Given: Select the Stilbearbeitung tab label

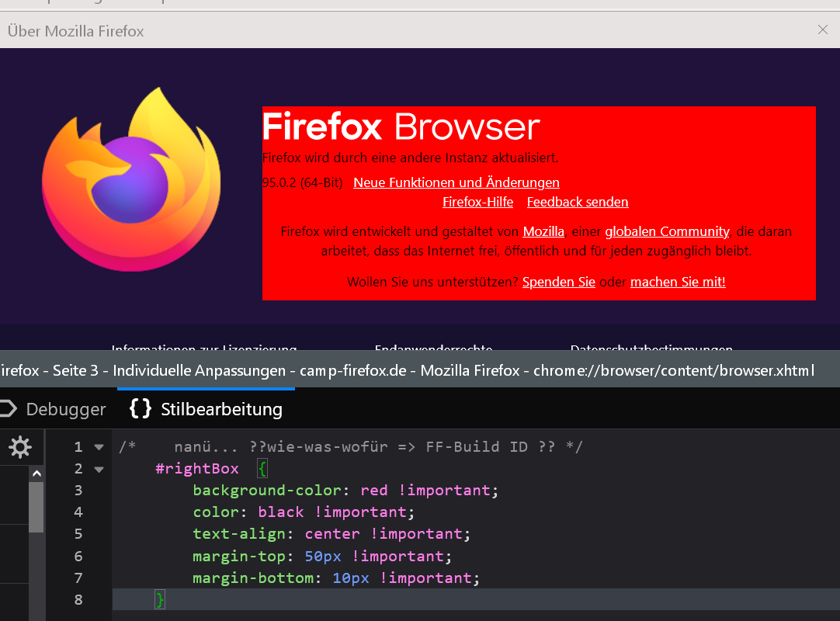Looking at the screenshot, I should (221, 409).
